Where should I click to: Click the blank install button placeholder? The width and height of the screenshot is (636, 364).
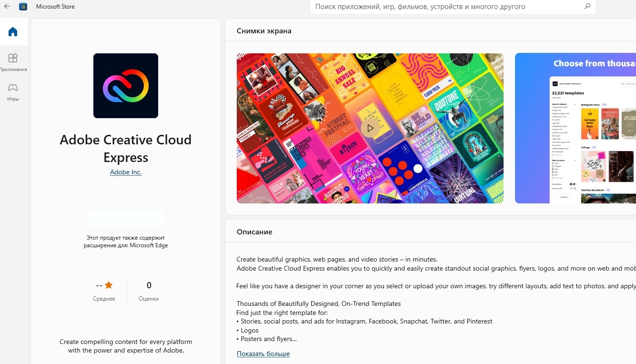click(x=126, y=218)
